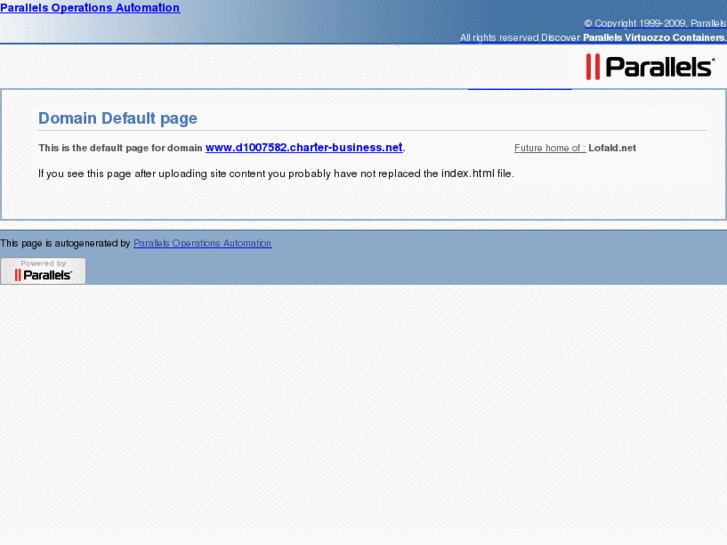Viewport: 727px width, 545px height.
Task: Click the large Parallels logo
Action: click(650, 67)
